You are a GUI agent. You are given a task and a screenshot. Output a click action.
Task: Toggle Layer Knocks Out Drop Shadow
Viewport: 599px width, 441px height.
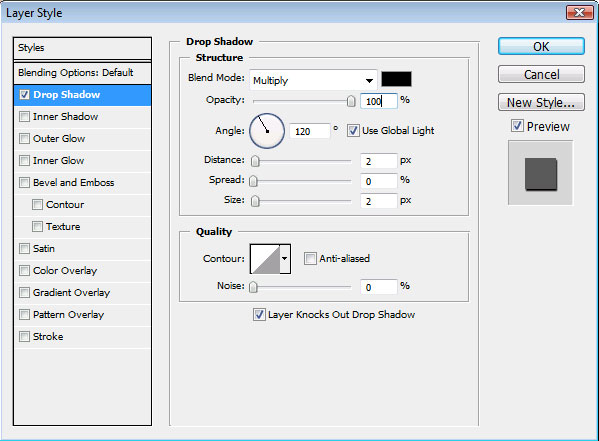pos(259,315)
